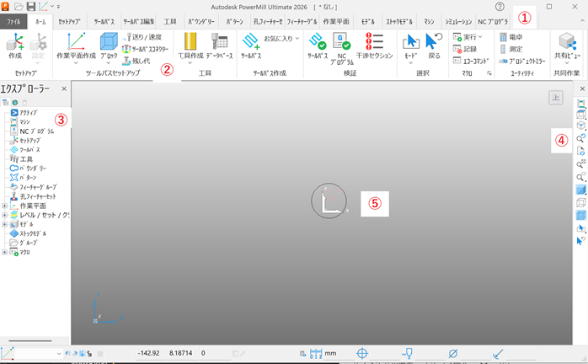Viewport: 588px width, 364px height.
Task: Open the お気に入り favorites dropdown
Action: pos(281,38)
